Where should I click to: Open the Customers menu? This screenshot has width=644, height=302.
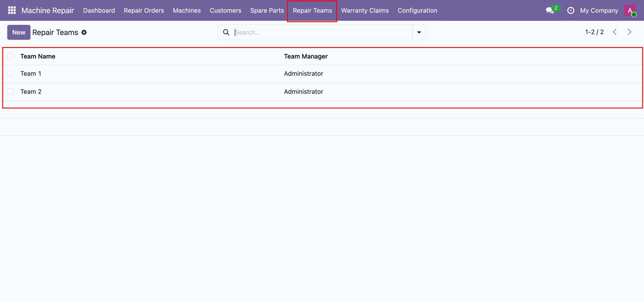(x=225, y=10)
